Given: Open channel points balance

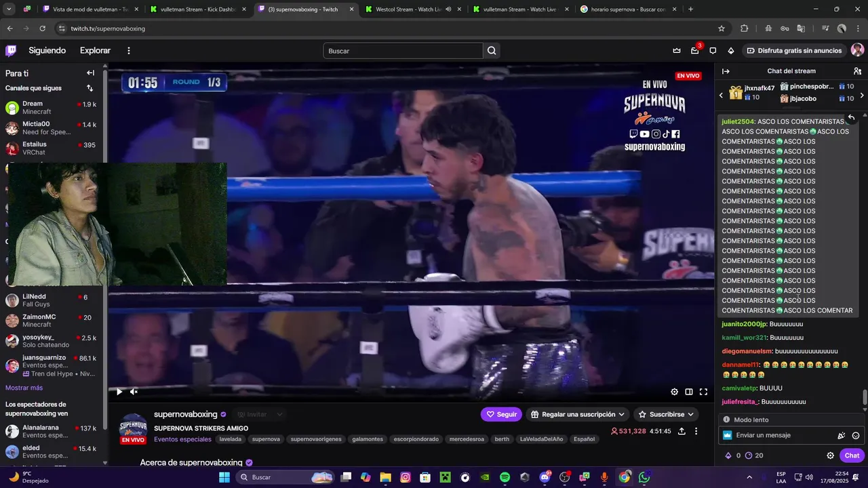Looking at the screenshot, I should tap(755, 455).
